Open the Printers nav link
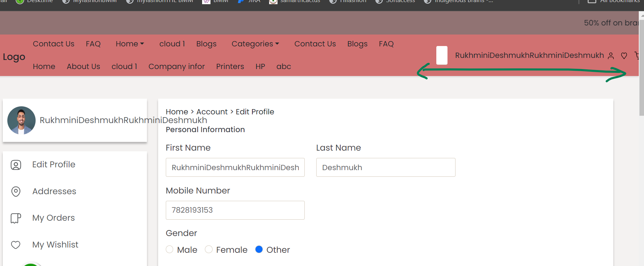644x266 pixels. [230, 67]
